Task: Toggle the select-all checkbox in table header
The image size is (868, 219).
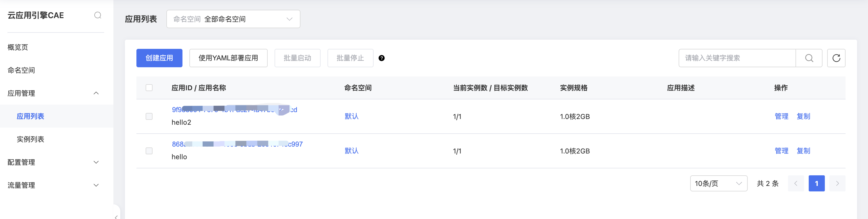Action: 149,88
